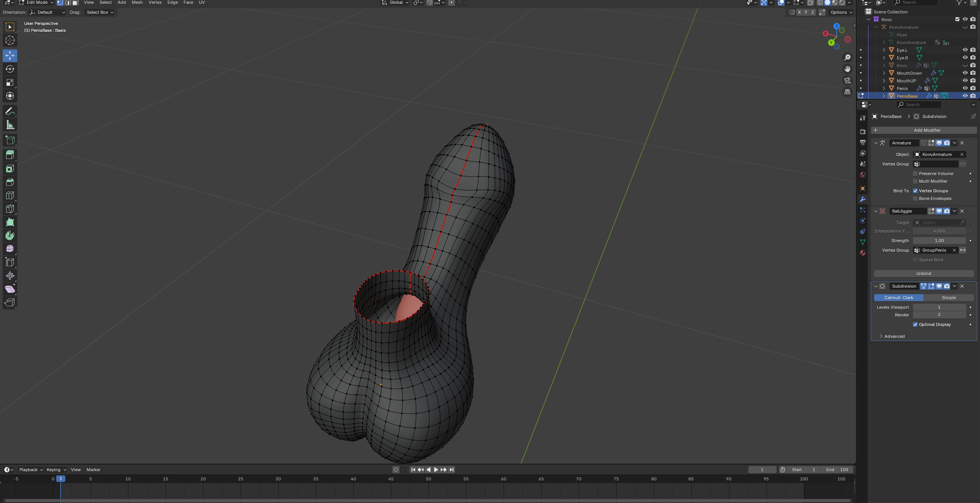The image size is (980, 503).
Task: Hide the Eye.L object in outliner
Action: coord(965,50)
